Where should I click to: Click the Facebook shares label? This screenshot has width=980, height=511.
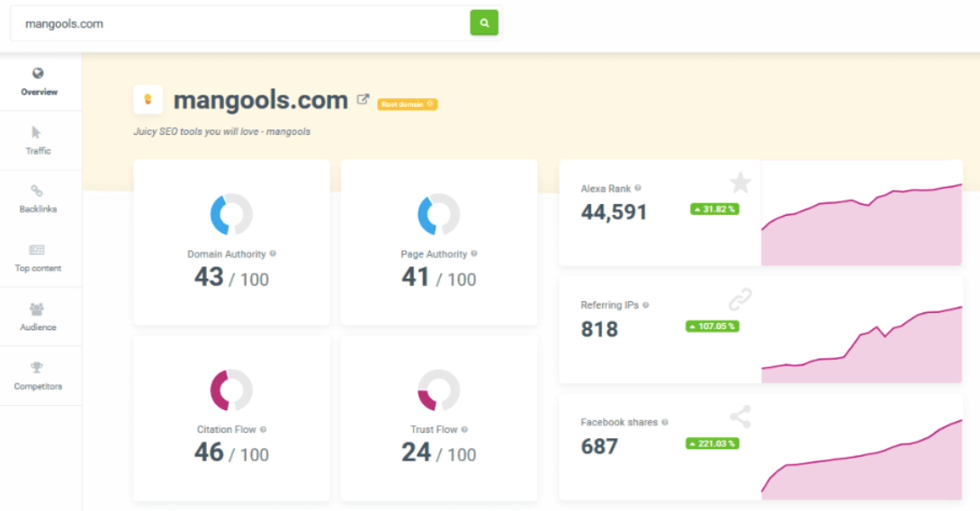coord(619,422)
